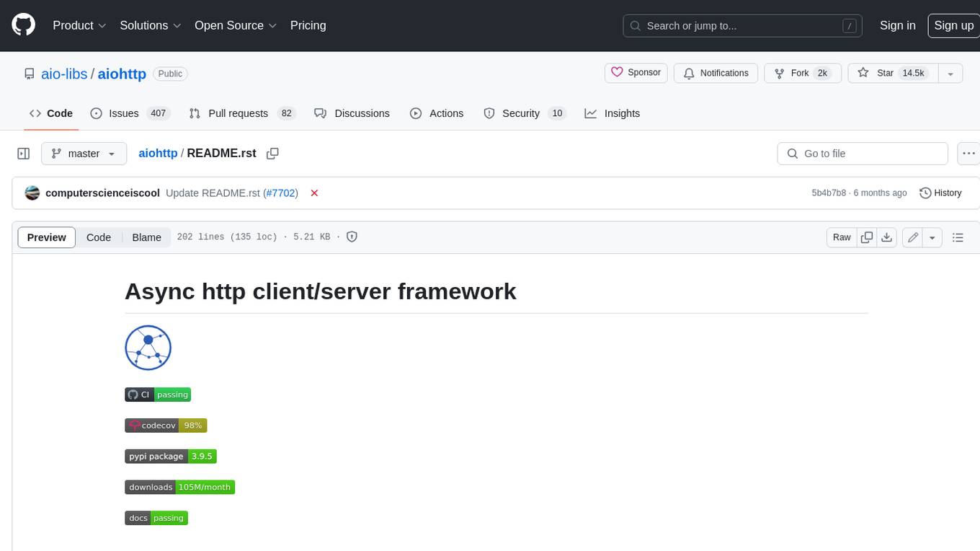
Task: Sponsor this repository
Action: [x=636, y=73]
